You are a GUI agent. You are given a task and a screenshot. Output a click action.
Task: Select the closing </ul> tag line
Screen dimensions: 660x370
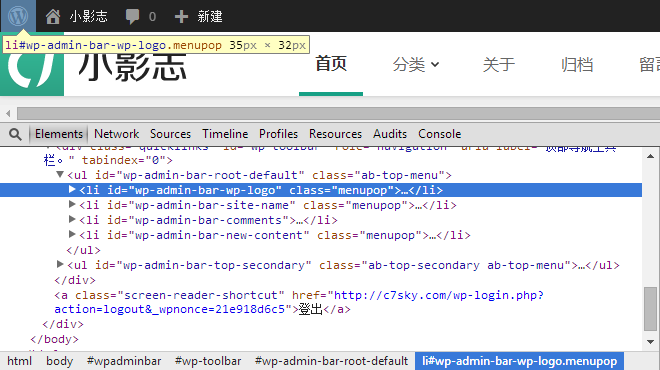click(83, 250)
